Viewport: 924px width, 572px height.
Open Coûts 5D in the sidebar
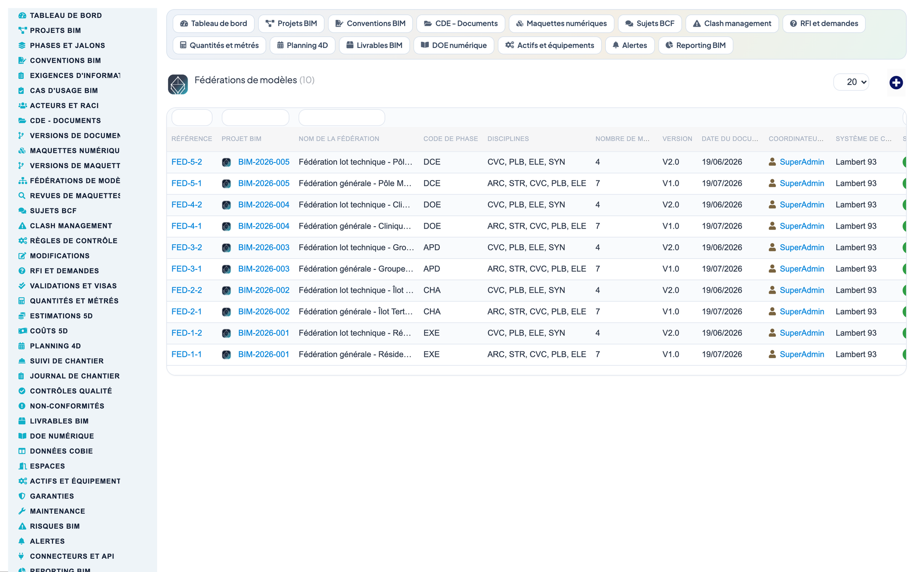point(48,331)
